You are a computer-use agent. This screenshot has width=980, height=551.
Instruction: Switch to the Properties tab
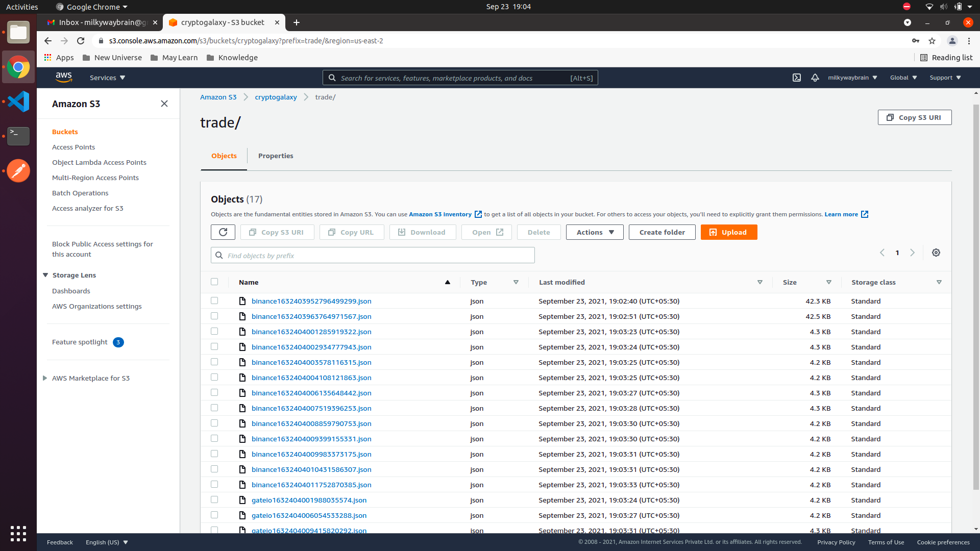(x=276, y=156)
